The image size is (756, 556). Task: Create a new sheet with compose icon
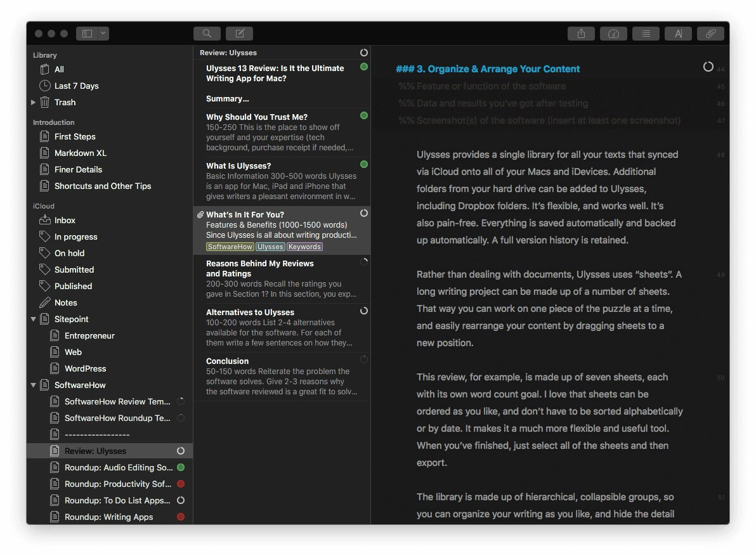(239, 34)
